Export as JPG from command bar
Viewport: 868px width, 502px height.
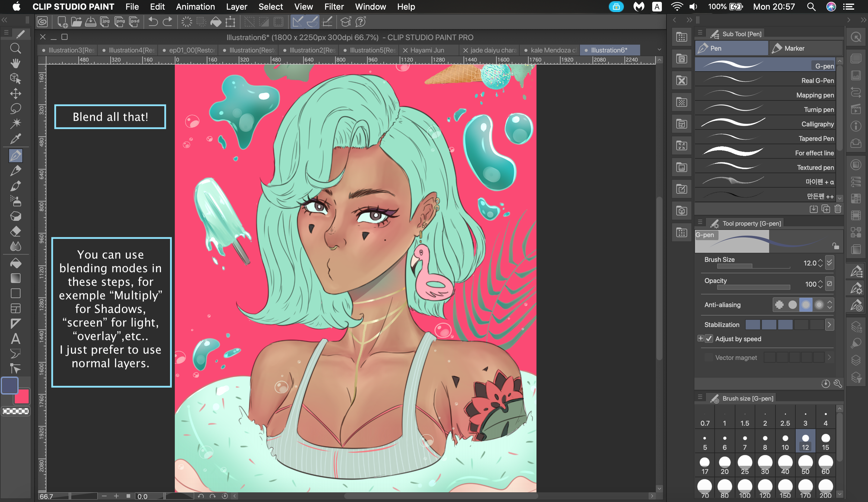point(105,22)
